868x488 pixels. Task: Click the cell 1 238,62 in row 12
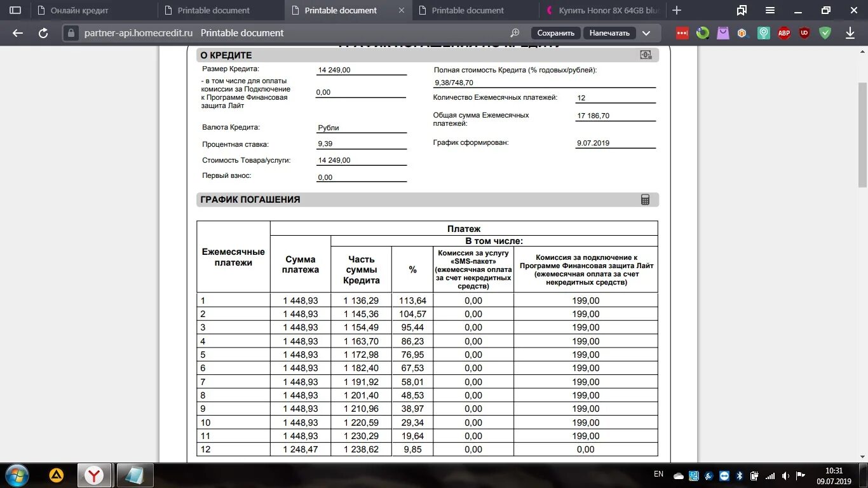coord(362,449)
